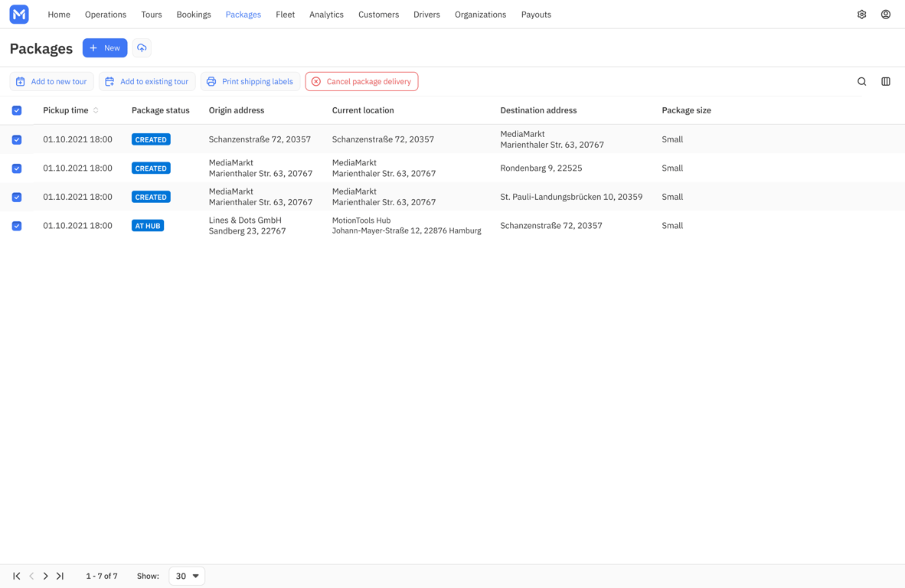Go to Organizations

(480, 15)
